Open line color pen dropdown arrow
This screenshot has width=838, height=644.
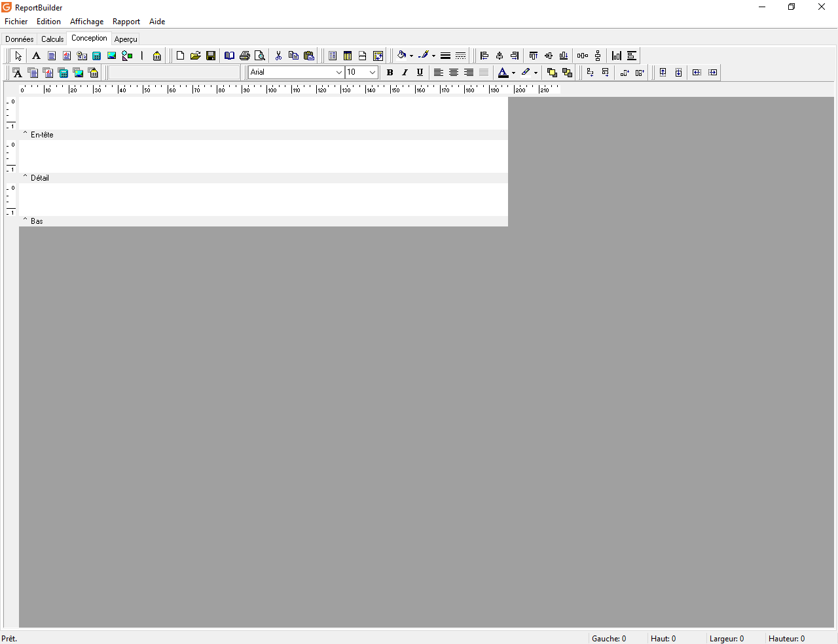tap(433, 56)
